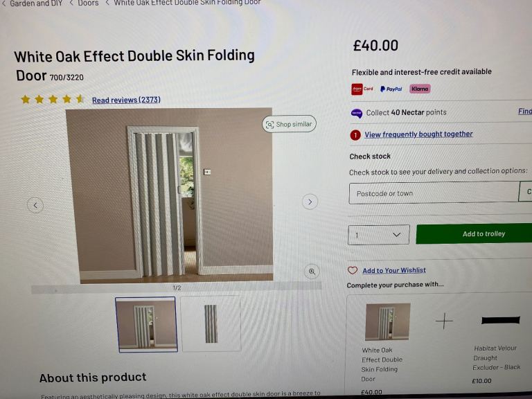Click the previous image arrow
The height and width of the screenshot is (399, 532).
point(35,205)
